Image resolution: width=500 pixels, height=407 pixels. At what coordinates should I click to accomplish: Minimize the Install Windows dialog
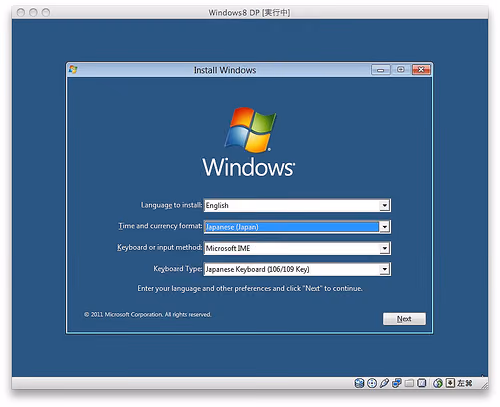381,70
